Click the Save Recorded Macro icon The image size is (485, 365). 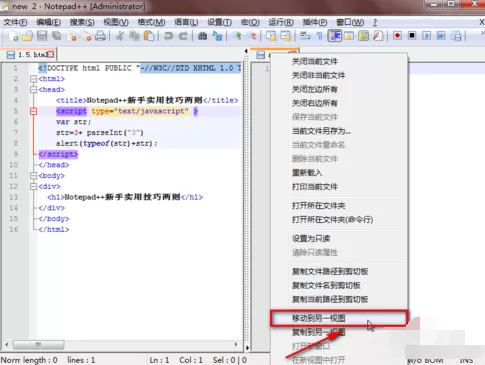click(x=456, y=35)
